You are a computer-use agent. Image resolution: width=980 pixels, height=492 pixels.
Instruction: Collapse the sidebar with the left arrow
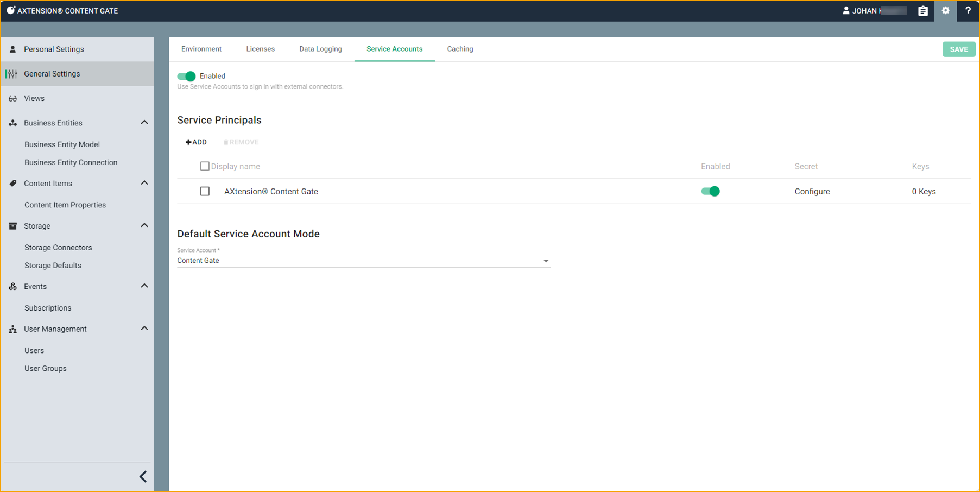(x=143, y=476)
